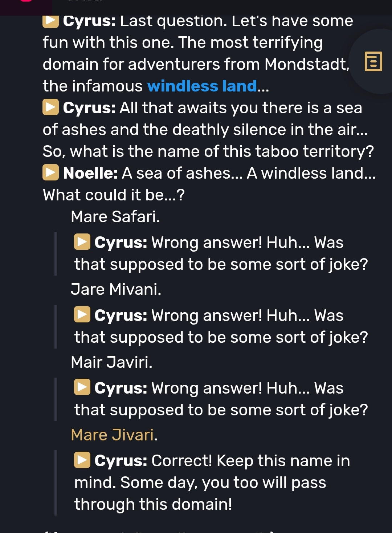Select the "Mare Safari." dialogue option

(115, 217)
